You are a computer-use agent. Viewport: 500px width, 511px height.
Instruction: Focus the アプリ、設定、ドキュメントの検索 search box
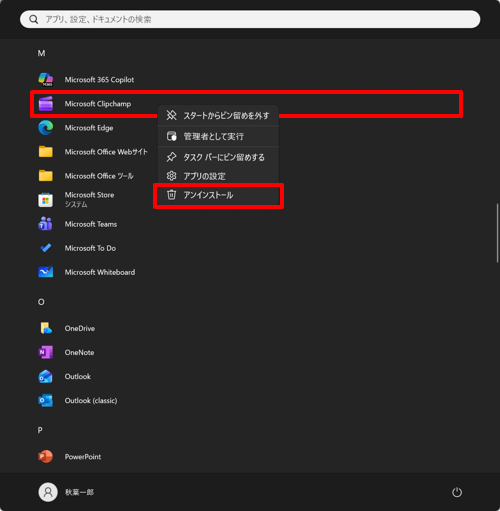click(250, 19)
